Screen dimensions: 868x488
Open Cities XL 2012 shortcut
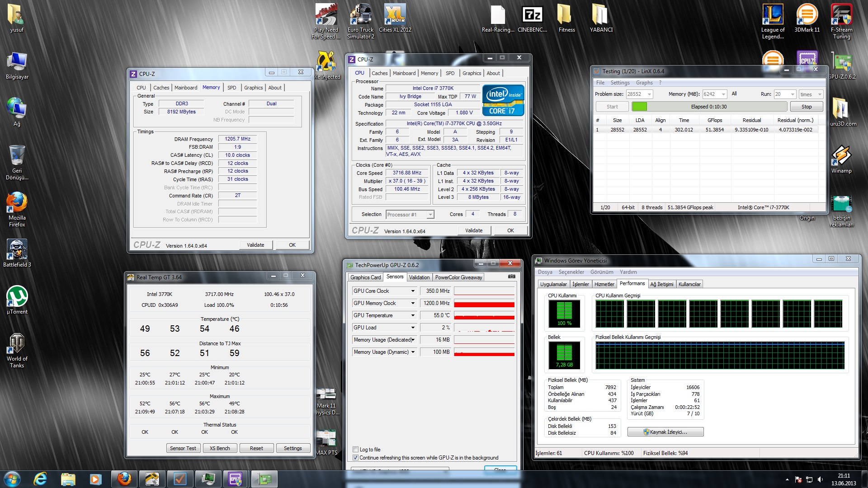click(x=395, y=18)
